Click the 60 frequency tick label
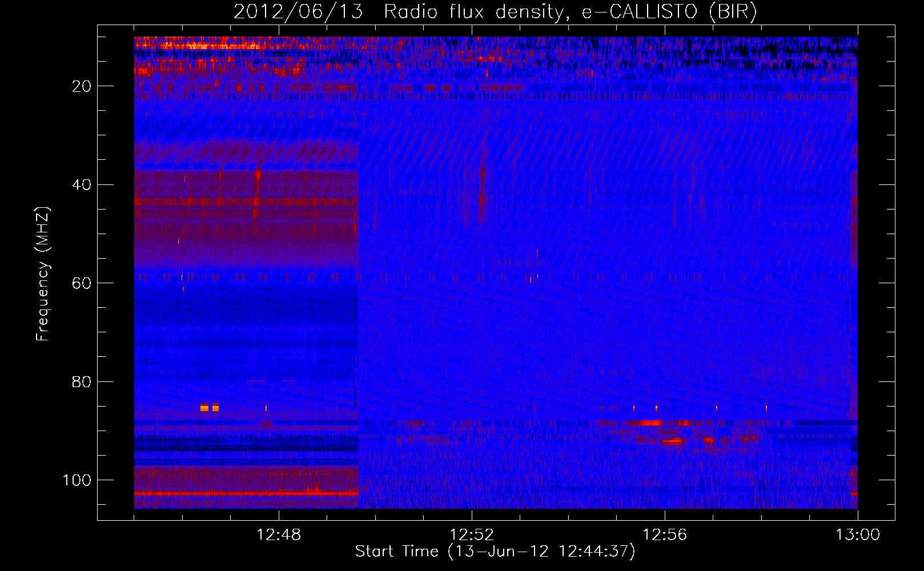Screen dimensions: 924x571 pyautogui.click(x=82, y=283)
